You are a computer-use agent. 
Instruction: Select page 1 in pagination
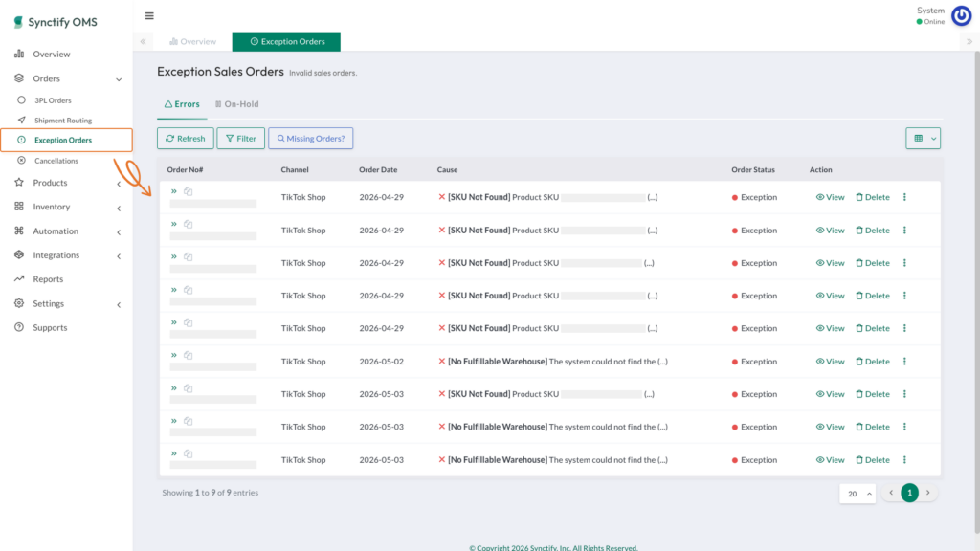pyautogui.click(x=909, y=493)
